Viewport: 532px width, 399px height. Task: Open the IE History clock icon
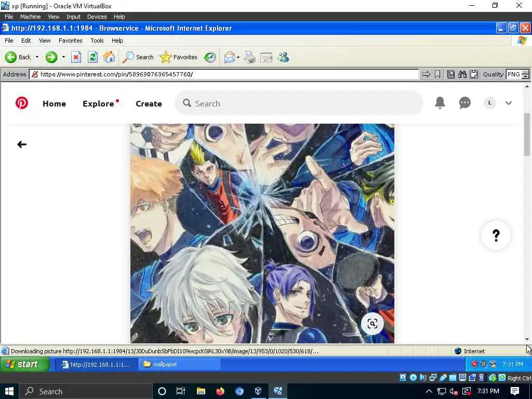tap(210, 57)
